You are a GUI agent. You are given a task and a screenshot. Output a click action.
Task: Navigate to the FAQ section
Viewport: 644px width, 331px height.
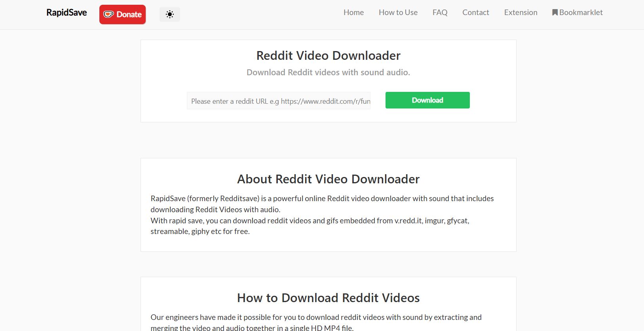[x=440, y=12]
